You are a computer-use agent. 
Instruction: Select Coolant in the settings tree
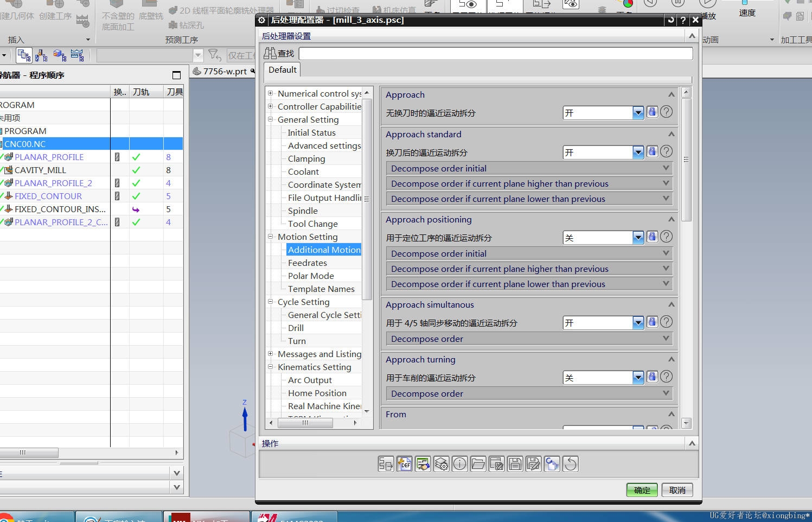[303, 171]
